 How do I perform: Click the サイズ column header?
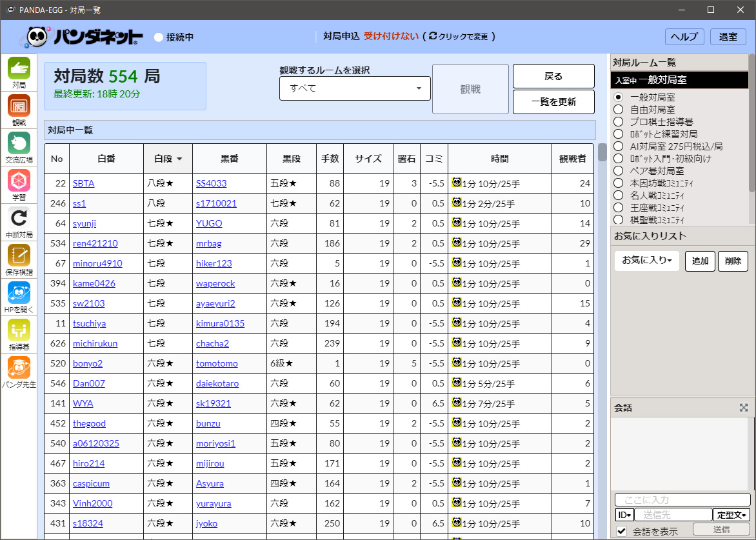point(368,159)
